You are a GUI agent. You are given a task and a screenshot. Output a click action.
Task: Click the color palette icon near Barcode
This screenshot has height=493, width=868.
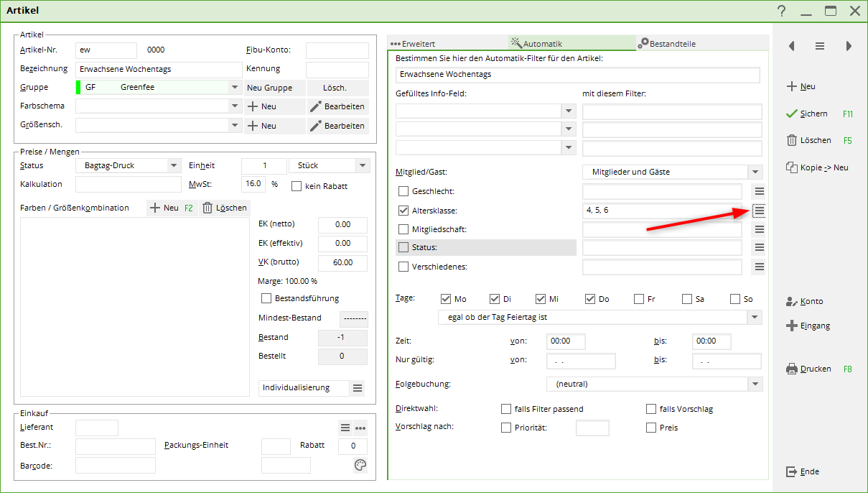pyautogui.click(x=360, y=466)
